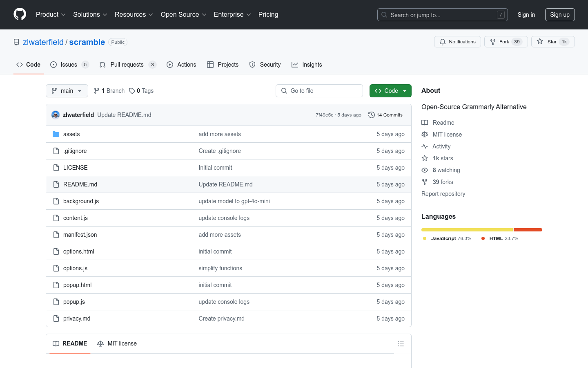This screenshot has height=368, width=588.
Task: Click the commit history clock icon
Action: pos(371,115)
